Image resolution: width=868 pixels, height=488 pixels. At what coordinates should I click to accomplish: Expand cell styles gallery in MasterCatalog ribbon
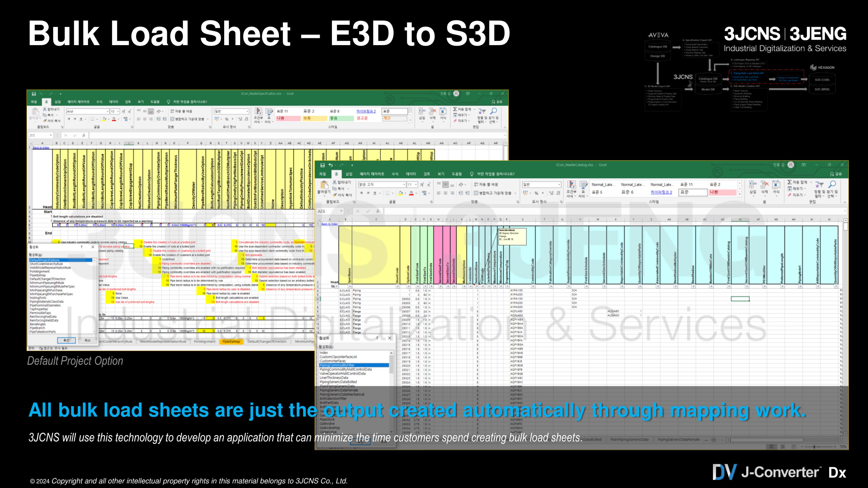tap(740, 194)
